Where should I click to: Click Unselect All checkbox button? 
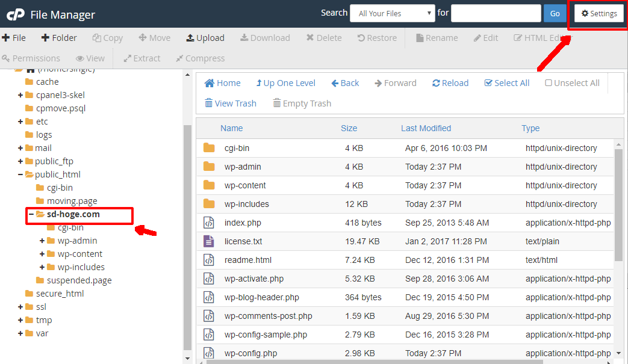tap(572, 84)
